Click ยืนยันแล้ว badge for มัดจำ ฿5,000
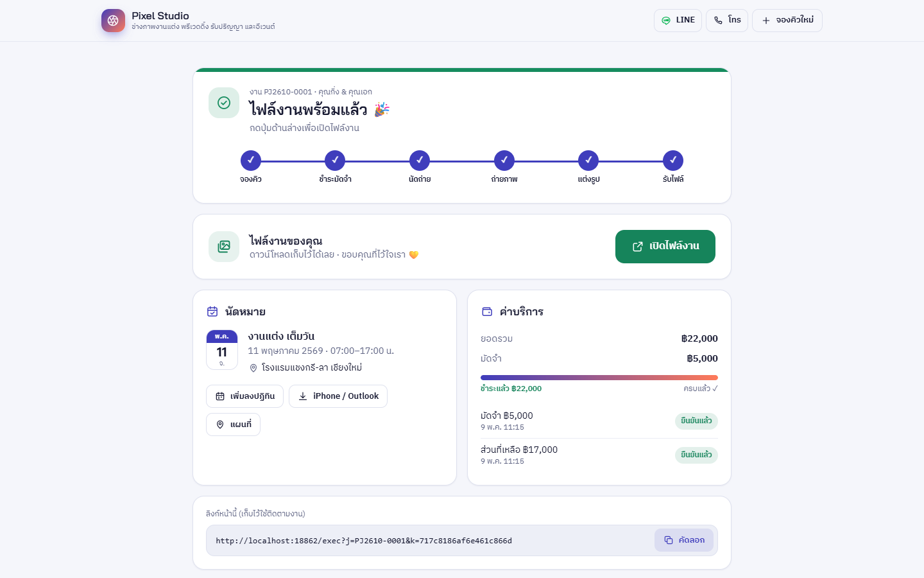This screenshot has height=578, width=924. coord(696,421)
